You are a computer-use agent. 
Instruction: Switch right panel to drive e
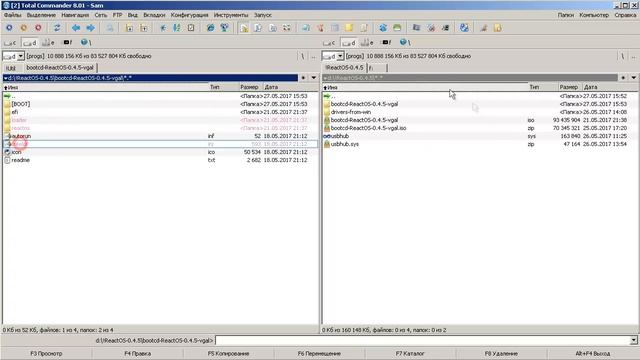(367, 42)
